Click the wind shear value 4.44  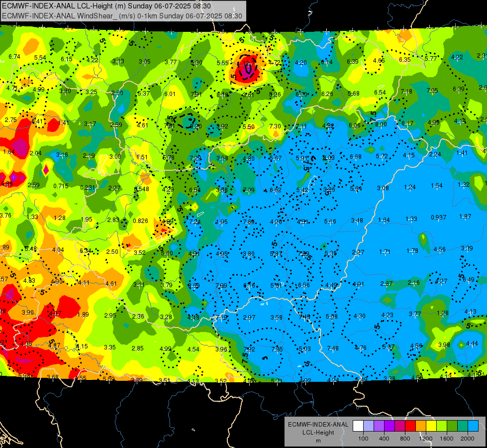pos(472,343)
